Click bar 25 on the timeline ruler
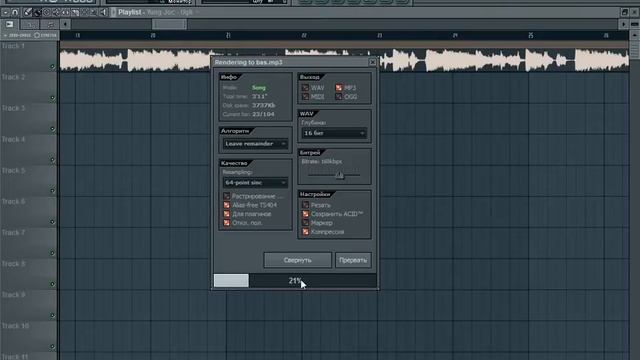The width and height of the screenshot is (640, 360). pyautogui.click(x=531, y=36)
